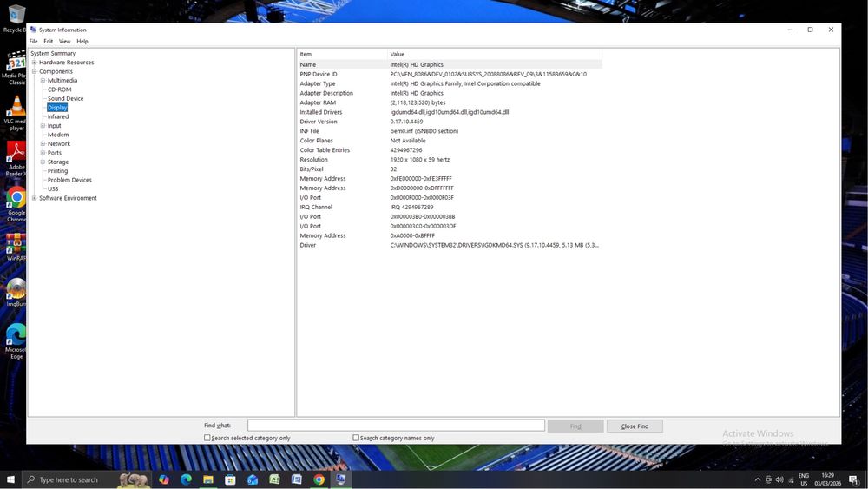868x489 pixels.
Task: Expand the Network node
Action: click(x=43, y=144)
